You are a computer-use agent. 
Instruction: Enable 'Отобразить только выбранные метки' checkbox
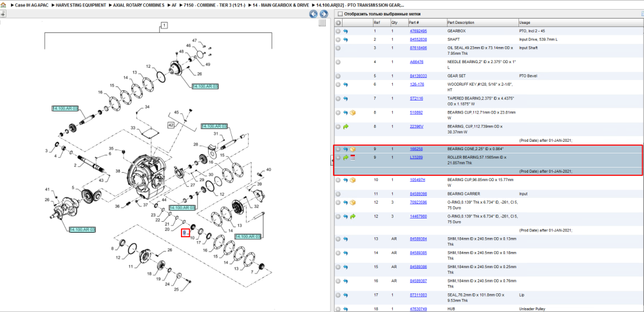pos(339,14)
